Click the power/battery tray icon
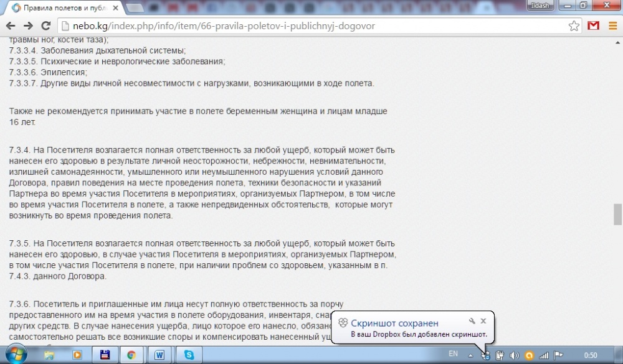The image size is (623, 364). pos(500,355)
